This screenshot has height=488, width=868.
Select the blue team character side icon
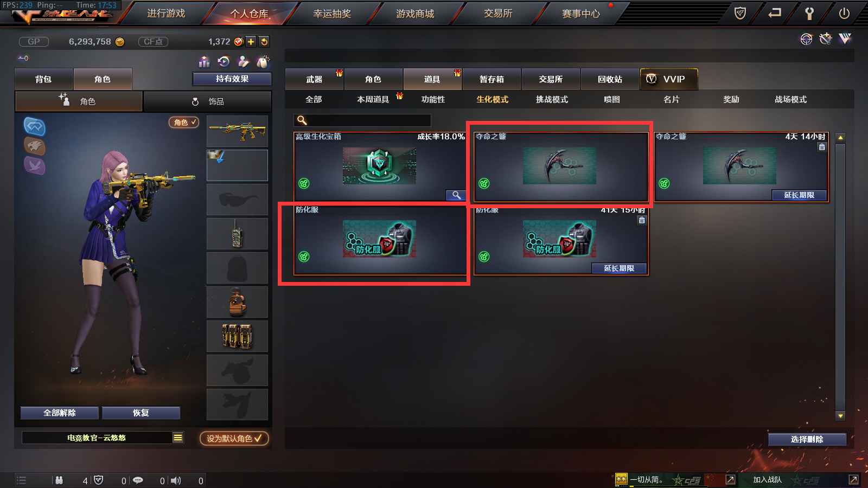(x=34, y=126)
